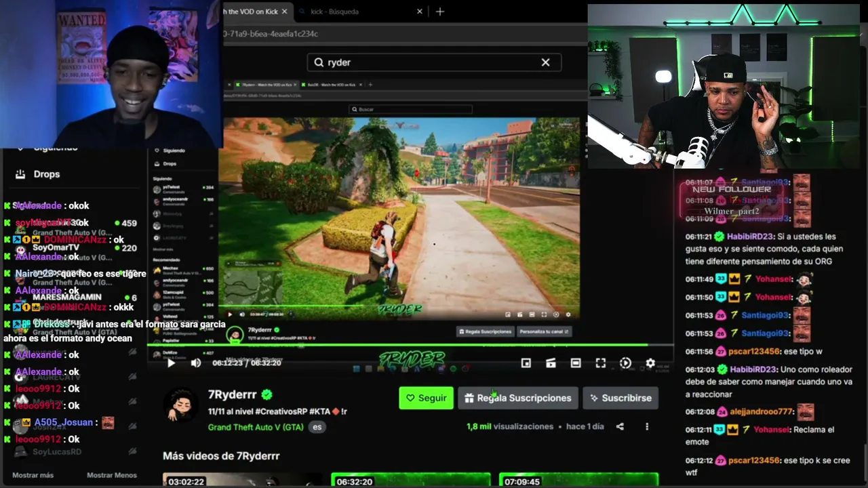Switch the player to theater mode
The height and width of the screenshot is (488, 868).
(576, 363)
